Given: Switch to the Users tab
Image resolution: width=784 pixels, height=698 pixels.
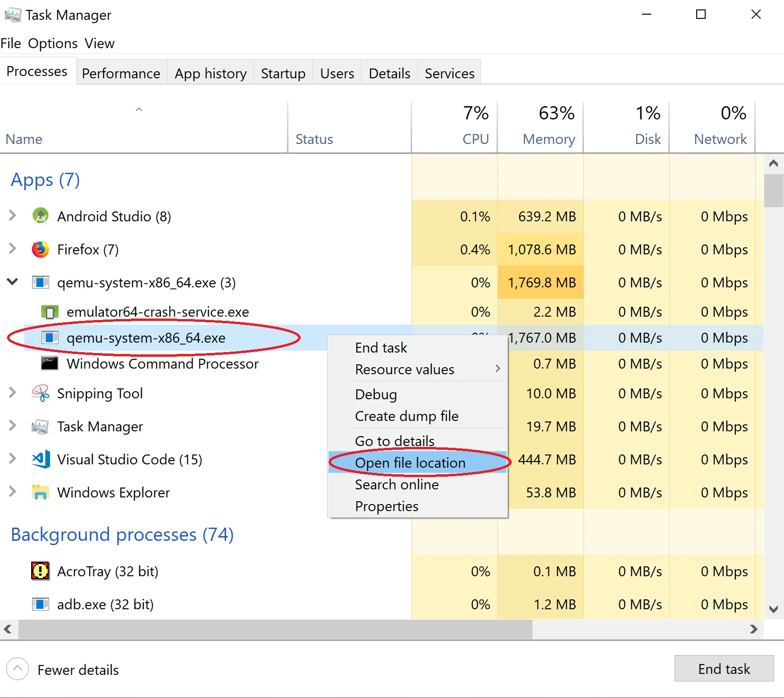Looking at the screenshot, I should [x=337, y=73].
